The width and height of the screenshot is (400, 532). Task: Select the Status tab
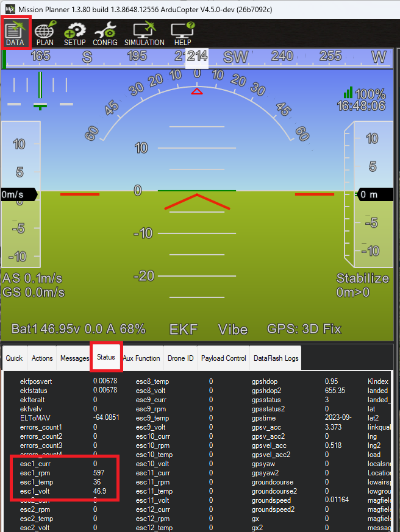tap(105, 358)
